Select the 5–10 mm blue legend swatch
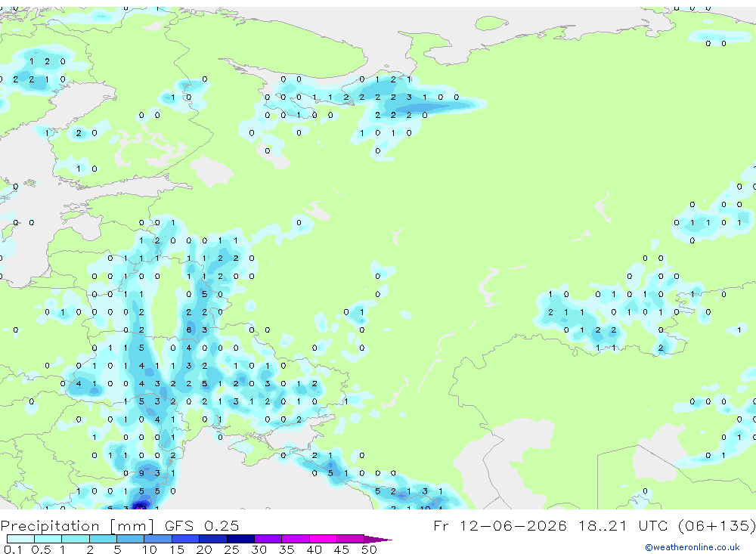The width and height of the screenshot is (756, 554). click(131, 539)
